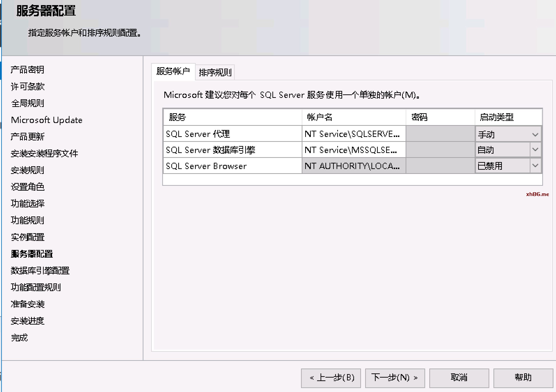Select 实例配置 step in the sidebar
This screenshot has height=392, width=556.
click(28, 237)
